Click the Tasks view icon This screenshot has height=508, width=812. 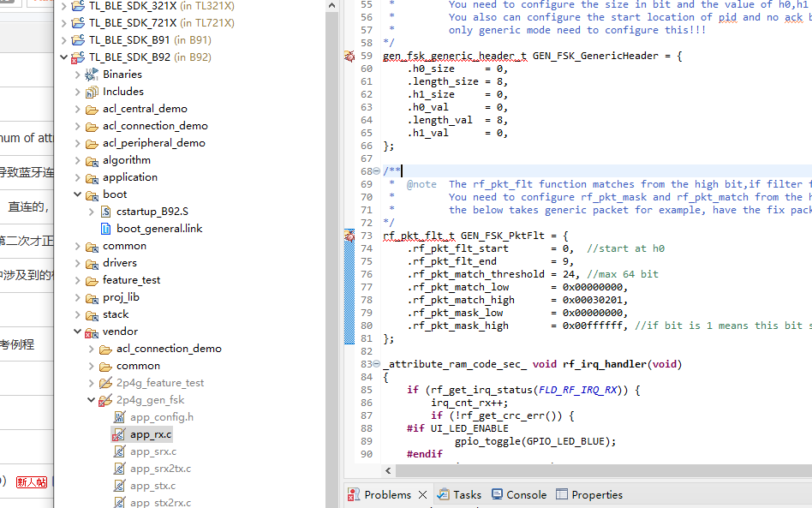[x=444, y=494]
